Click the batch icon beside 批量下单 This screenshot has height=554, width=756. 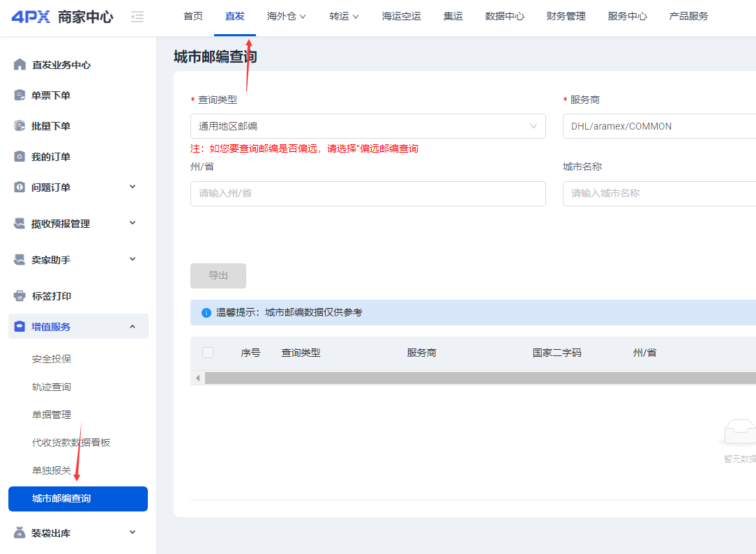[x=20, y=125]
